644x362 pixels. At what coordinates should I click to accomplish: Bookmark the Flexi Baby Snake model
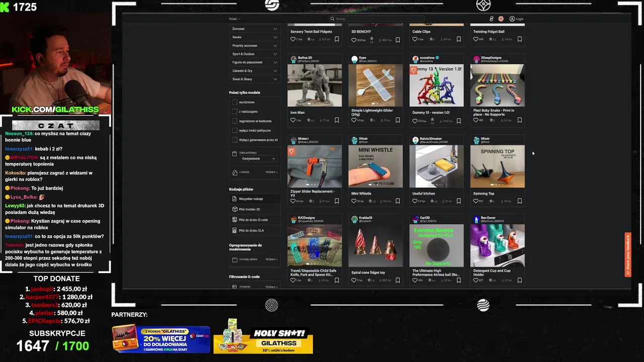click(x=520, y=120)
